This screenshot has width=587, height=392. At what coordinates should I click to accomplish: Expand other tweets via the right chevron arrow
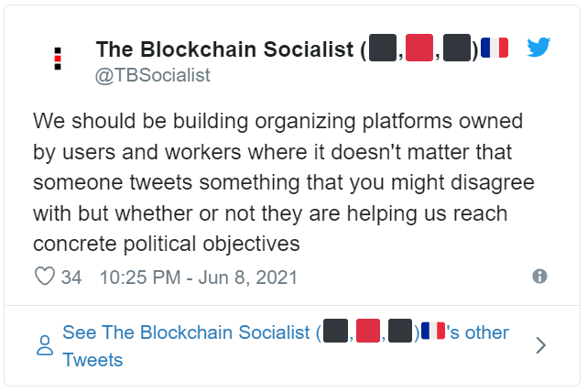click(x=540, y=345)
